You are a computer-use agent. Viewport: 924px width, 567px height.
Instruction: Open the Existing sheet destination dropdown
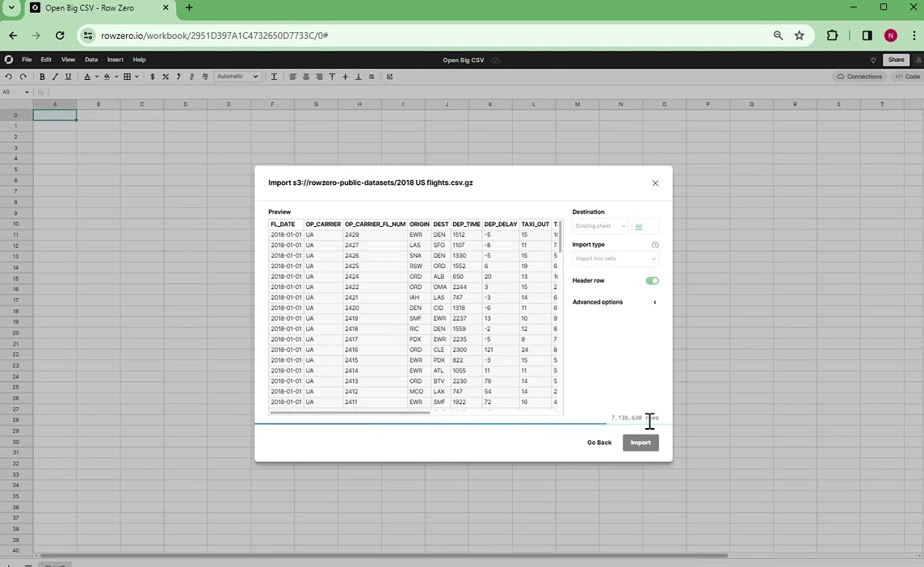pyautogui.click(x=600, y=226)
